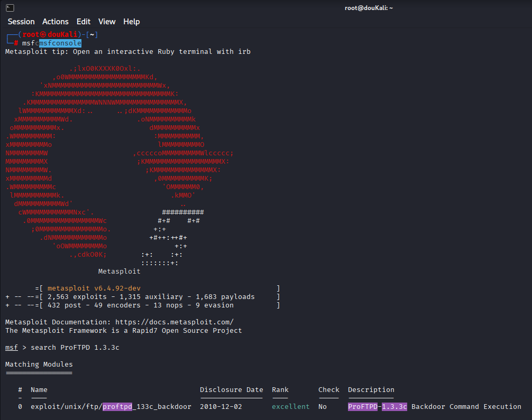Viewport: 532px width, 420px height.
Task: Click the 'Description' column header
Action: click(x=371, y=389)
